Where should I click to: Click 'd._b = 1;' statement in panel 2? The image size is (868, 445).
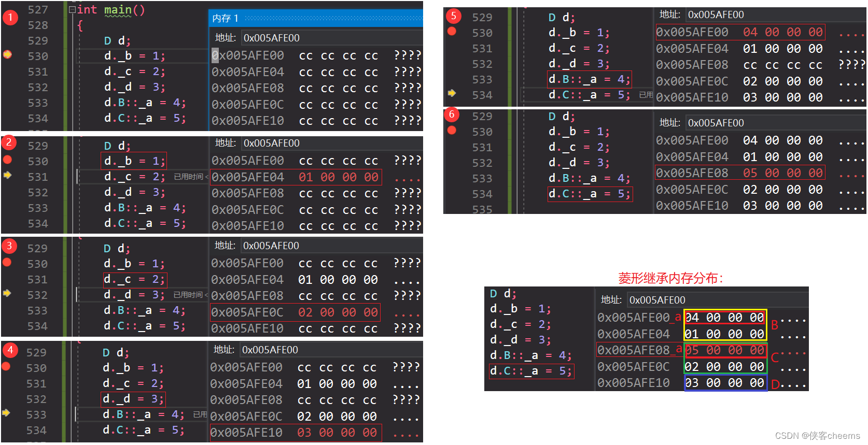134,161
